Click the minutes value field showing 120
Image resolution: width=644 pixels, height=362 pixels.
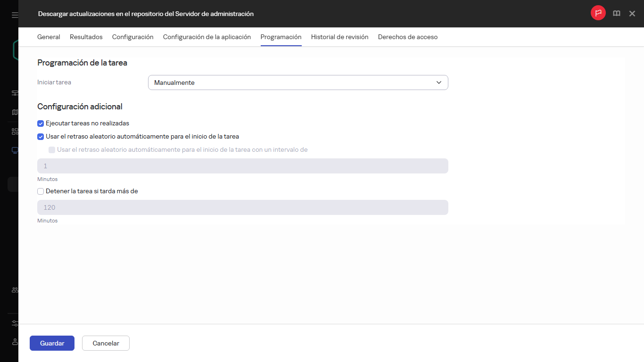point(243,207)
